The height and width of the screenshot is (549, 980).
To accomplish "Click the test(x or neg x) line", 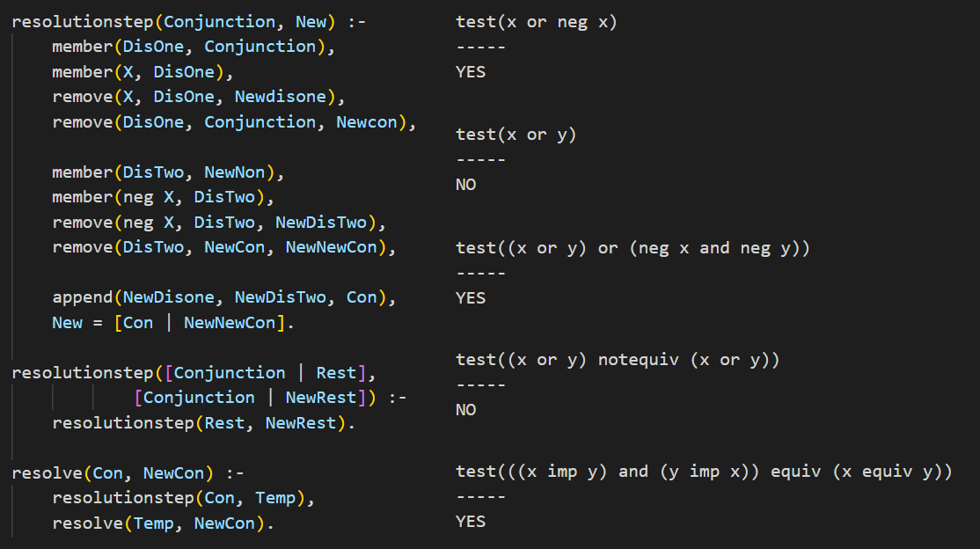I will click(x=537, y=23).
